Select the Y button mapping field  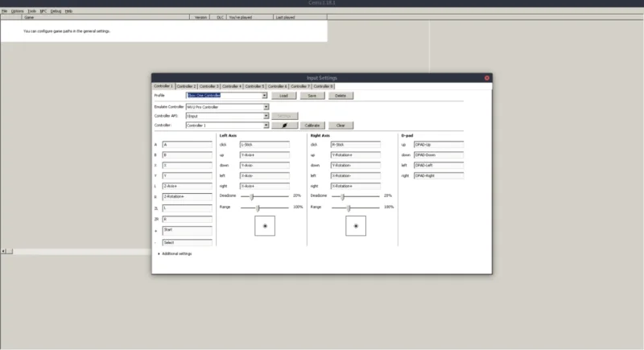188,175
